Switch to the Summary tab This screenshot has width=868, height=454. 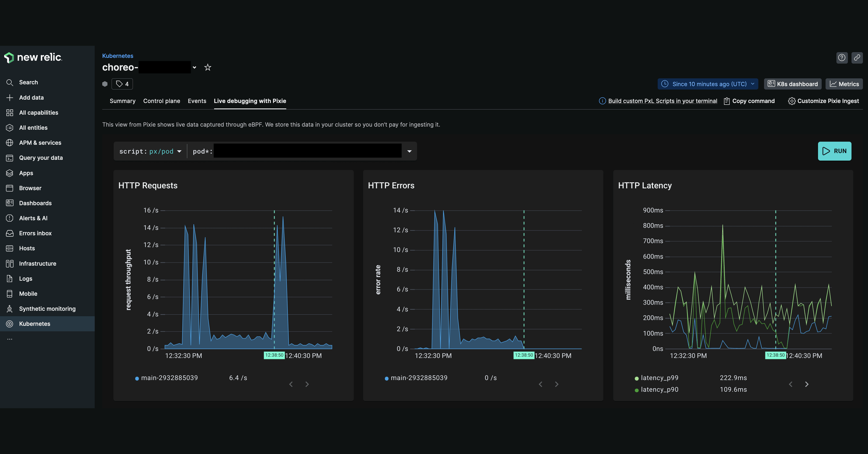(x=122, y=101)
